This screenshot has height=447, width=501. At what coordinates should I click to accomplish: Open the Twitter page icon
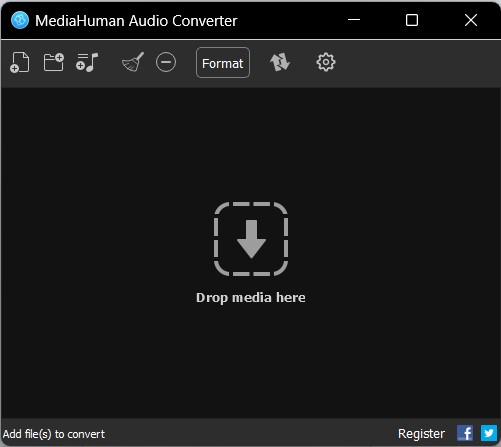489,433
